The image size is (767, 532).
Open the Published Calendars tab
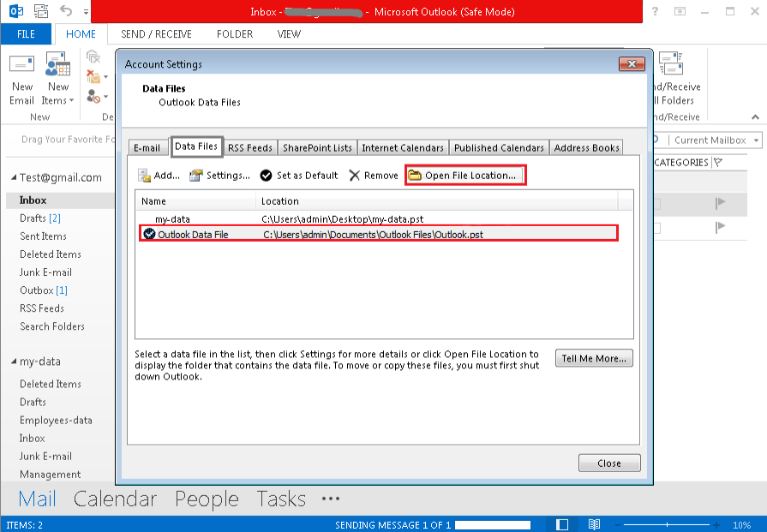click(x=499, y=147)
